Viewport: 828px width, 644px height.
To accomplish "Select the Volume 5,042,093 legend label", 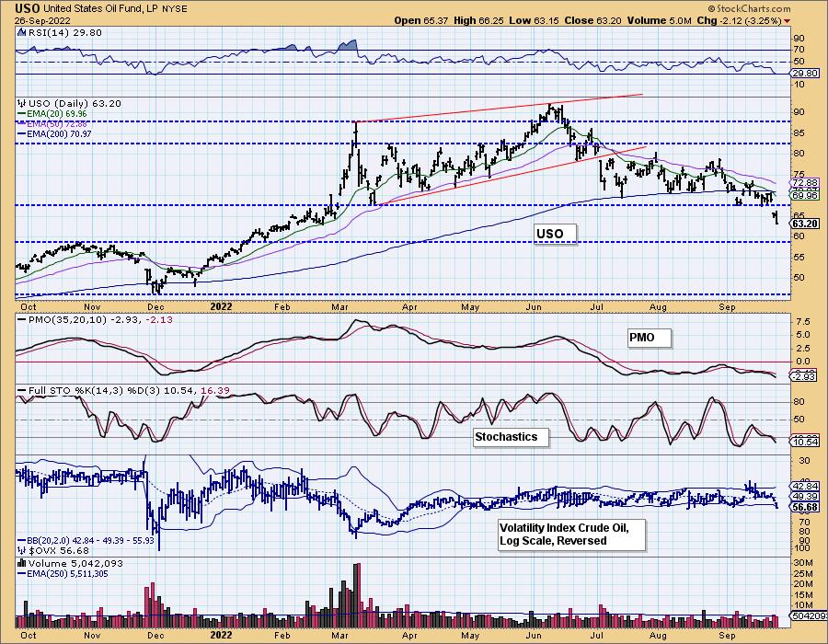I will [x=75, y=563].
